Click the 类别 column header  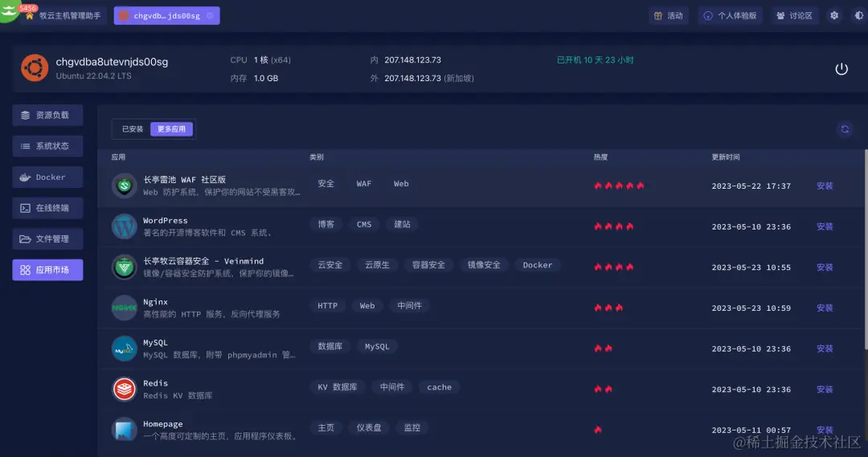click(x=316, y=157)
